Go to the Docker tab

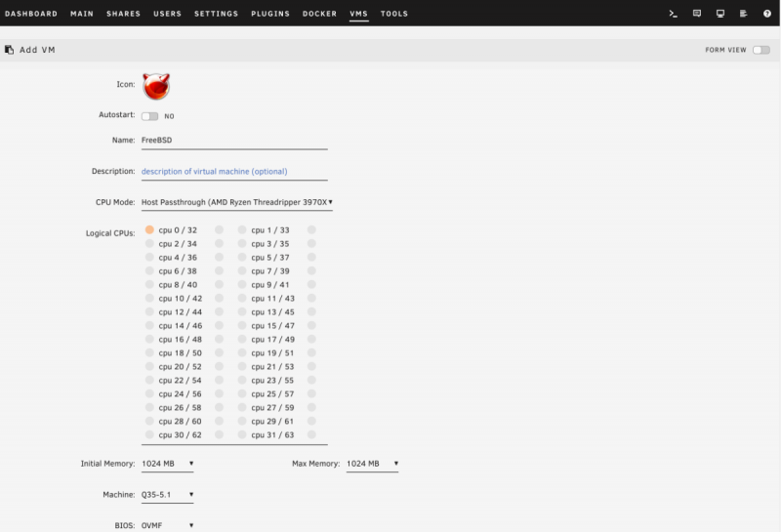(320, 14)
